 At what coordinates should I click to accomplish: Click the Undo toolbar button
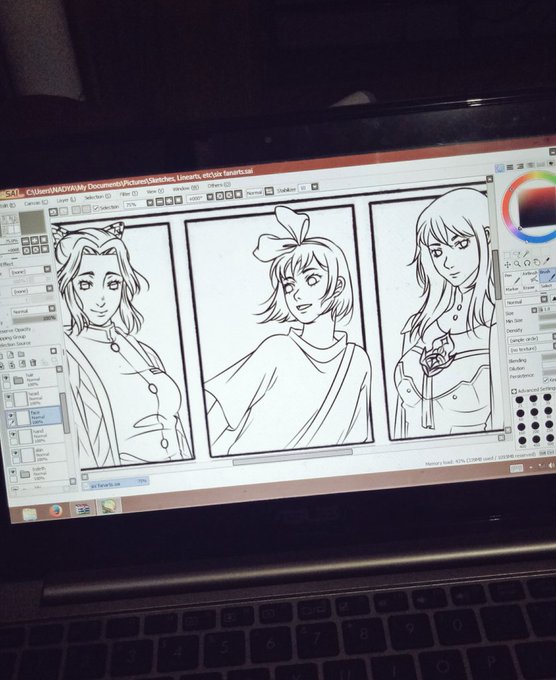pos(53,212)
